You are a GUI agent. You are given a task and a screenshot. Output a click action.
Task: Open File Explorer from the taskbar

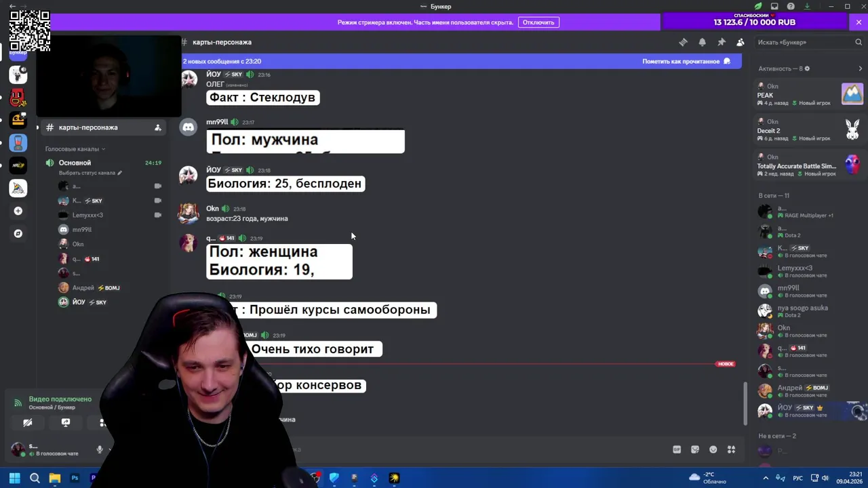[55, 478]
